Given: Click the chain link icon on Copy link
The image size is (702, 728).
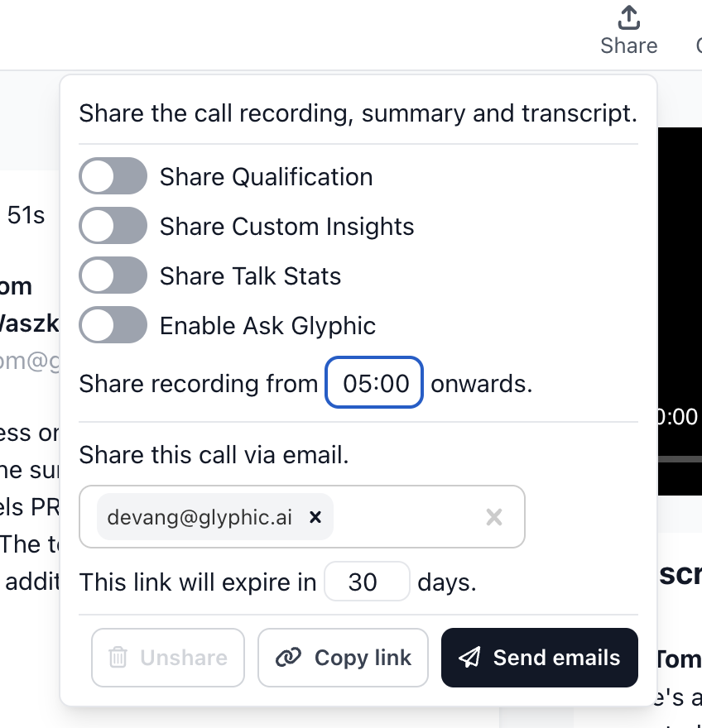Looking at the screenshot, I should (x=287, y=658).
